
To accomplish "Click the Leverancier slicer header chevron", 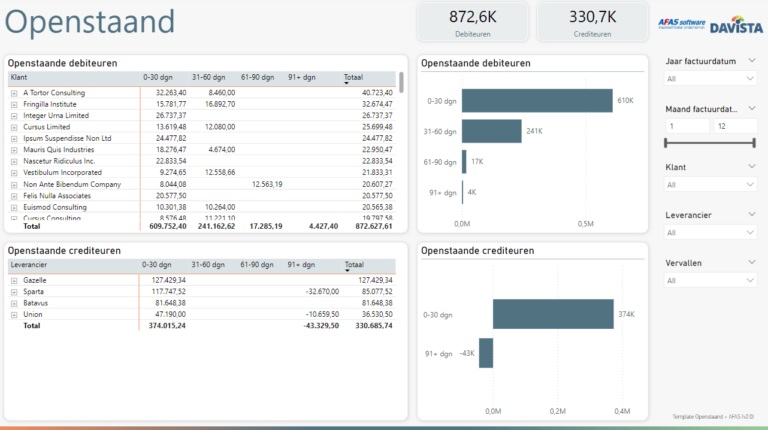I will point(752,215).
